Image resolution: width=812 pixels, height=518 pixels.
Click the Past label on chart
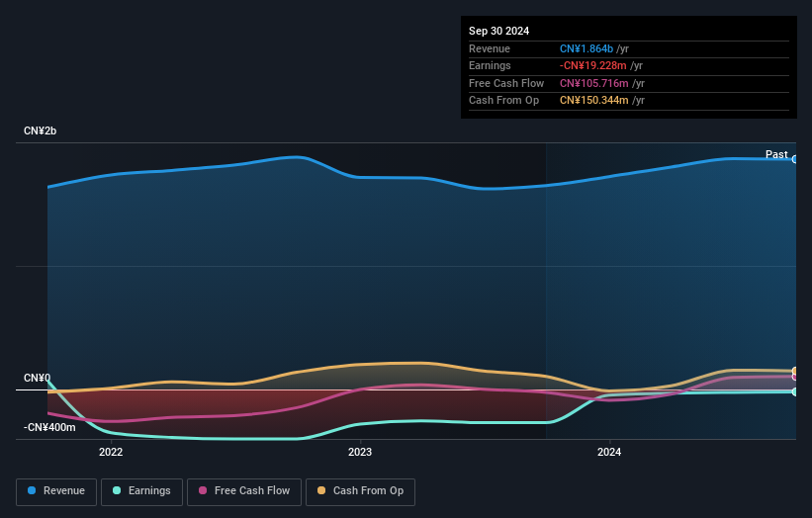pos(776,154)
